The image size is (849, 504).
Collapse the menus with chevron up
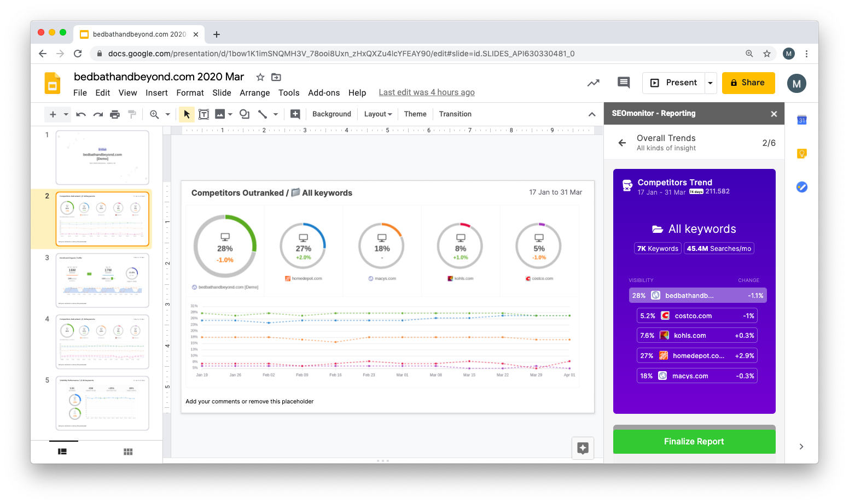592,114
